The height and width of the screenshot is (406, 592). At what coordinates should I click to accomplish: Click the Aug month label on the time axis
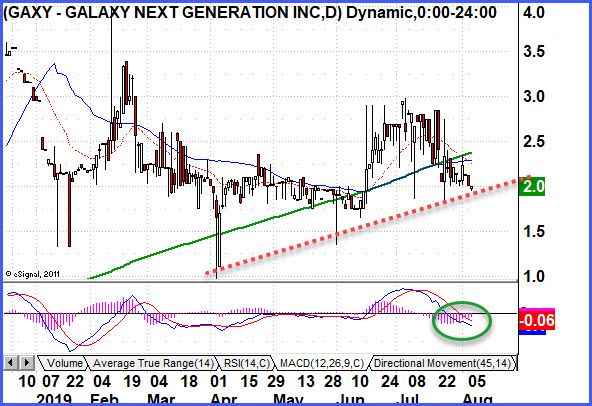[477, 399]
